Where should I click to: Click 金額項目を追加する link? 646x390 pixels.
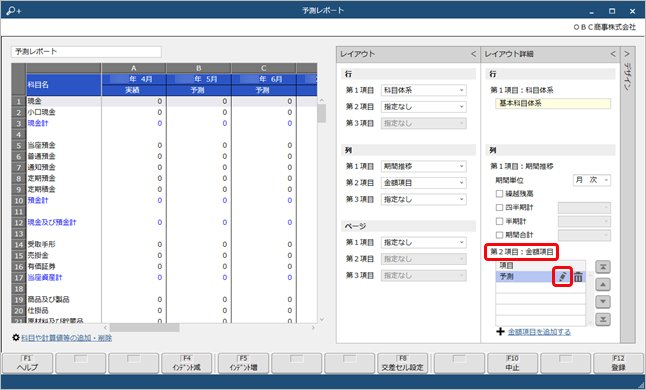(x=539, y=332)
